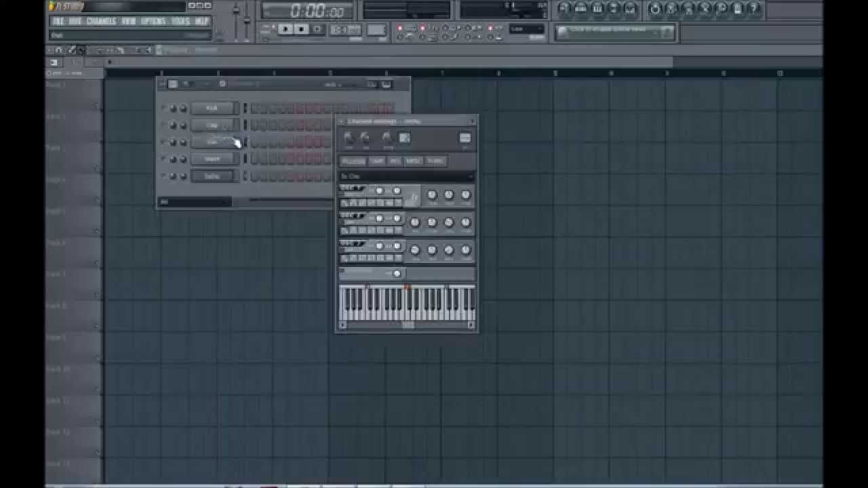The image size is (868, 488).
Task: Select the Clap channel button
Action: (x=212, y=125)
